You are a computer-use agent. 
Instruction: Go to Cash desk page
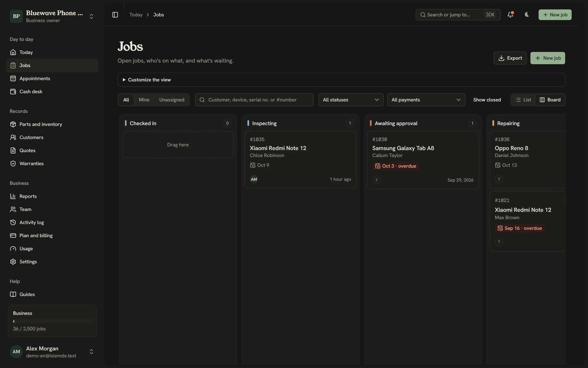52,92
